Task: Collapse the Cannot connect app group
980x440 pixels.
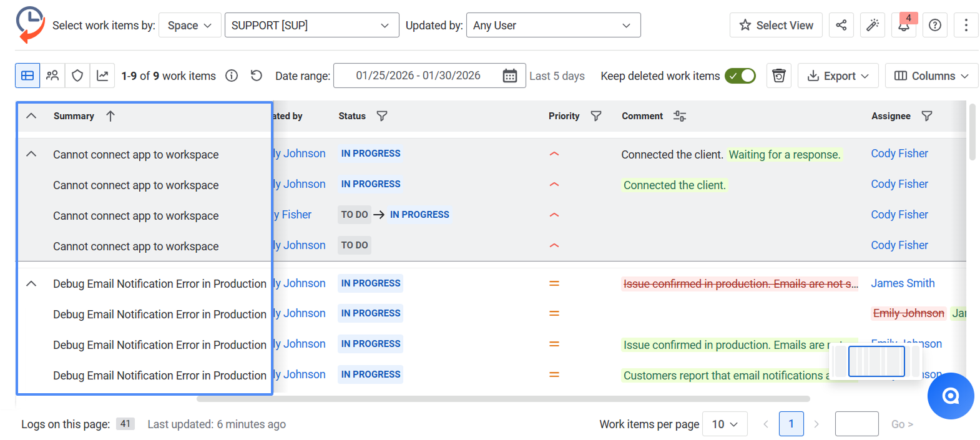Action: 31,154
